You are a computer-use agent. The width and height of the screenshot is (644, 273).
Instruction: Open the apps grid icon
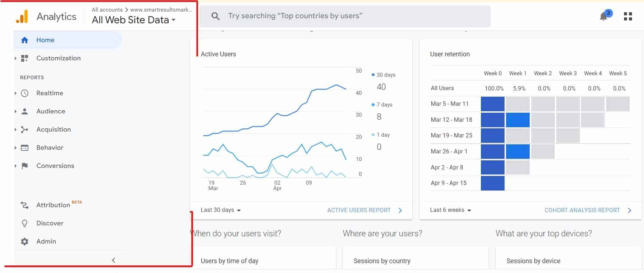click(628, 16)
